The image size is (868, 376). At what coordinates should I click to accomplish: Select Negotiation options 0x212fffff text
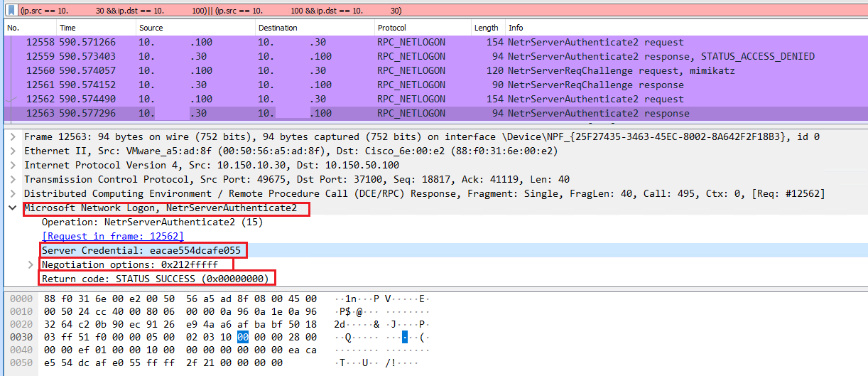pyautogui.click(x=130, y=264)
